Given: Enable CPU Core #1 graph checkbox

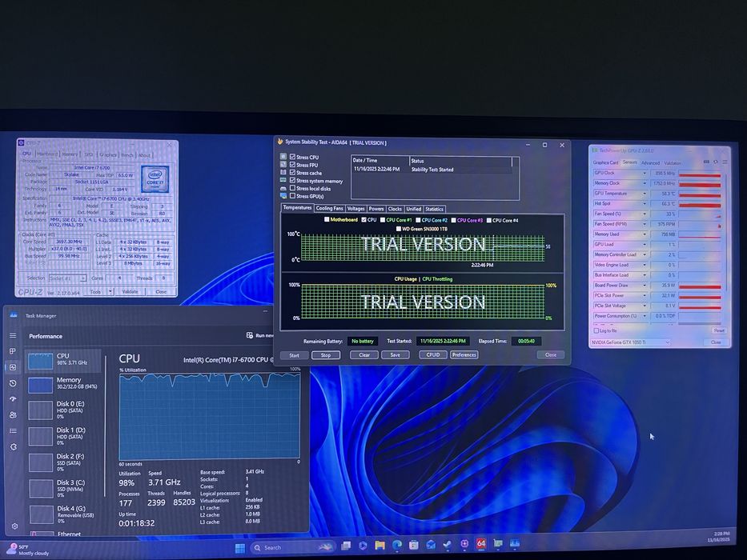Looking at the screenshot, I should pyautogui.click(x=383, y=220).
